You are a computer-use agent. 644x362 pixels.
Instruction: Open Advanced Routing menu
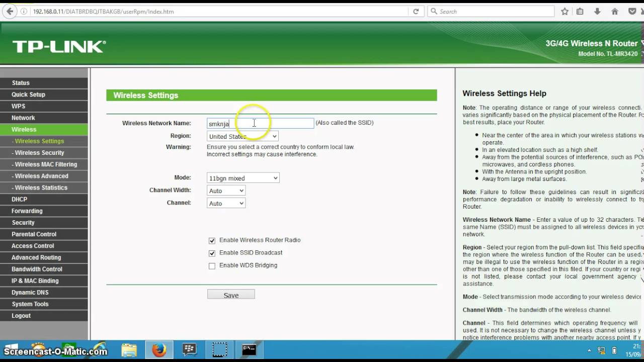coord(44,257)
